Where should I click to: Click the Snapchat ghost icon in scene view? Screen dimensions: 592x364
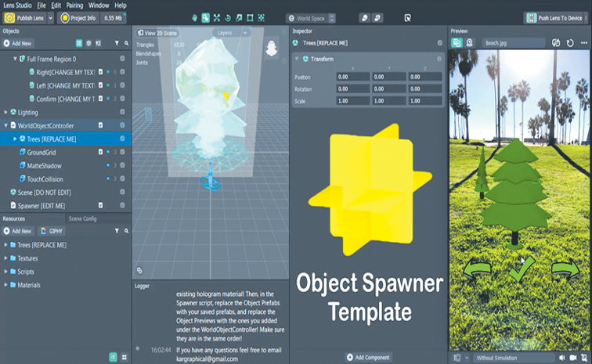coord(272,49)
